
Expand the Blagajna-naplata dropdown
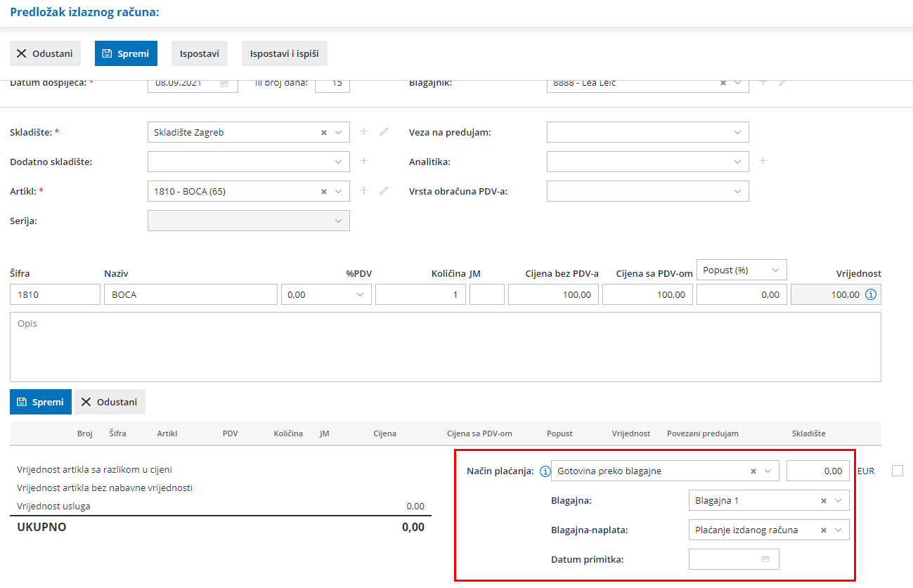[838, 530]
